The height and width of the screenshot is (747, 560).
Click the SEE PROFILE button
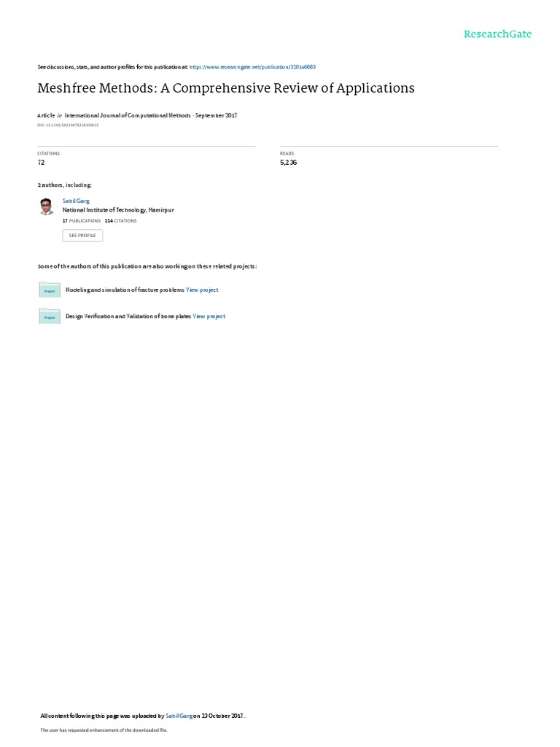(x=82, y=236)
